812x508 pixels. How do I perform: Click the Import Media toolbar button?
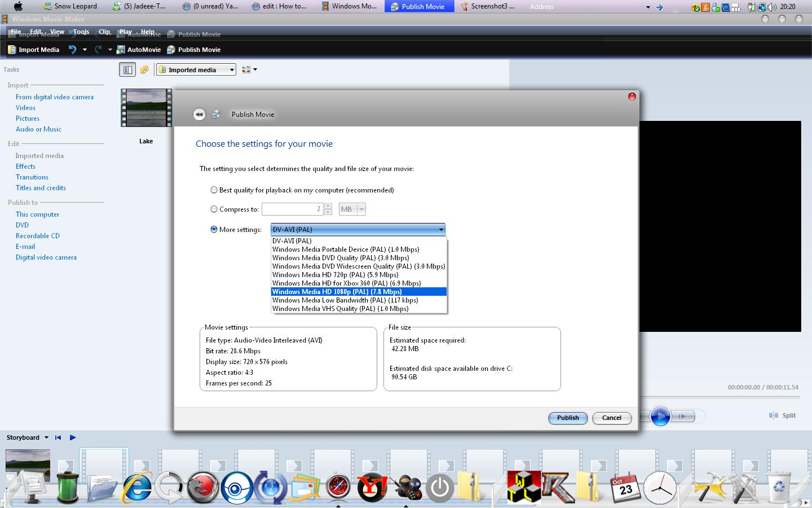33,50
